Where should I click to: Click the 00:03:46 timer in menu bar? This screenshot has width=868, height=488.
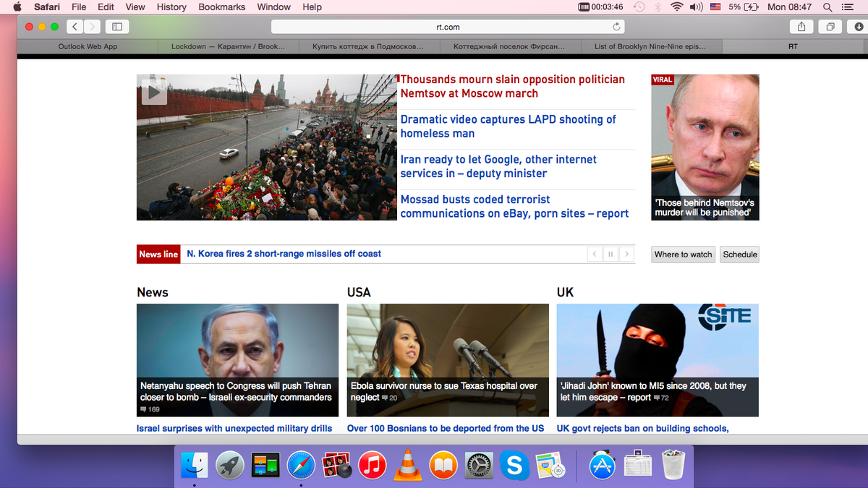[x=601, y=7]
